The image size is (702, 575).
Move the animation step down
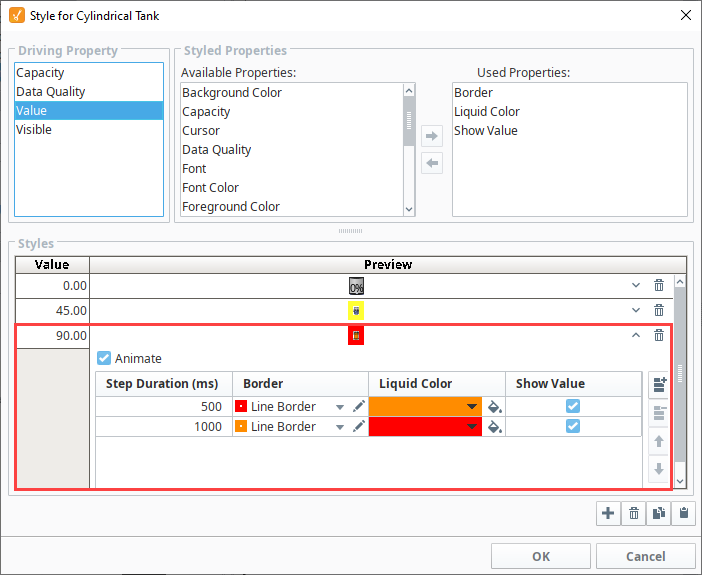click(x=659, y=469)
